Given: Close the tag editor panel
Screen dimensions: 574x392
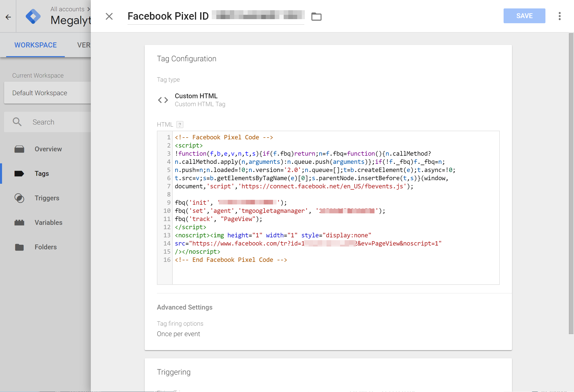Looking at the screenshot, I should click(109, 16).
